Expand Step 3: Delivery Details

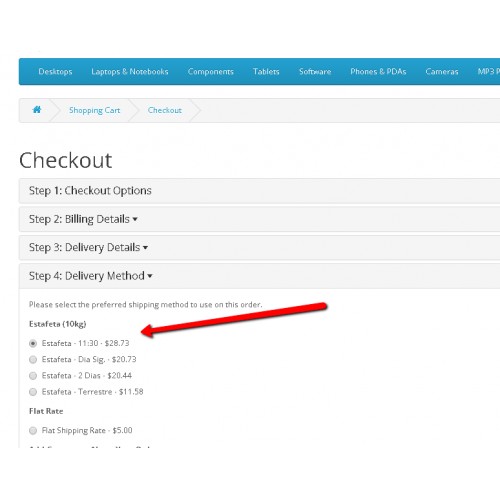click(x=88, y=247)
